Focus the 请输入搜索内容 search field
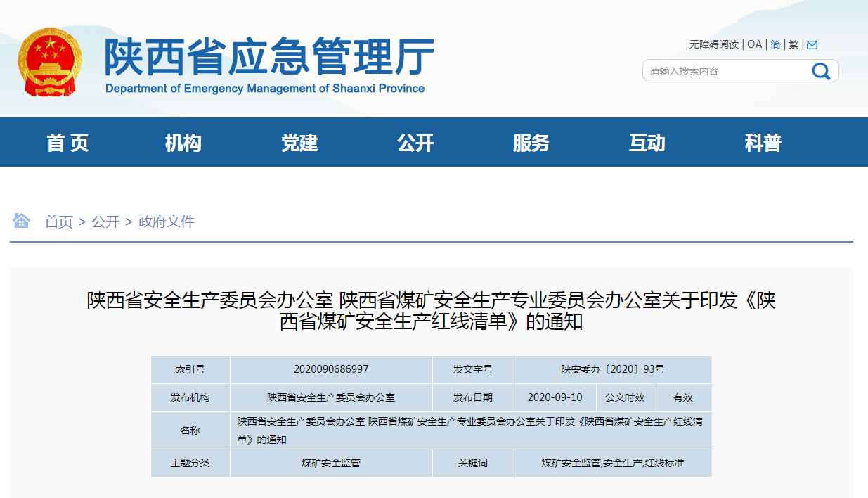The width and height of the screenshot is (868, 498). tap(724, 71)
